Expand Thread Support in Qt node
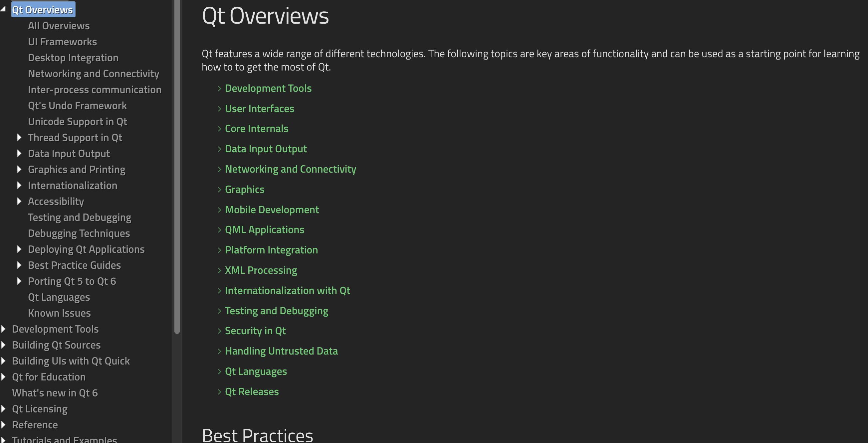The width and height of the screenshot is (868, 443). pyautogui.click(x=19, y=137)
